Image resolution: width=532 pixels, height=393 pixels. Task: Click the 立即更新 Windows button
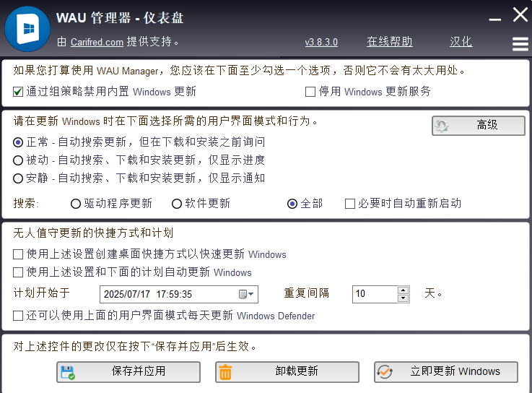[446, 372]
